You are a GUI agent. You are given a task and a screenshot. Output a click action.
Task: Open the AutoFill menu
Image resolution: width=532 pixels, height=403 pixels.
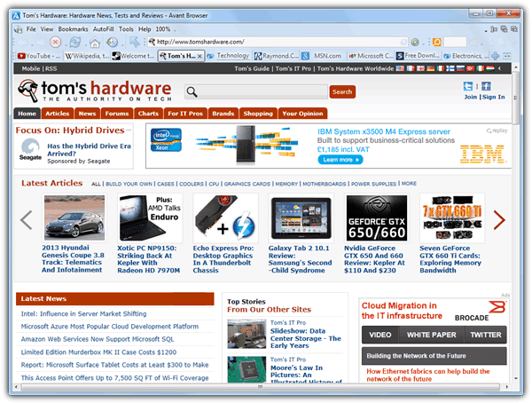click(x=103, y=29)
